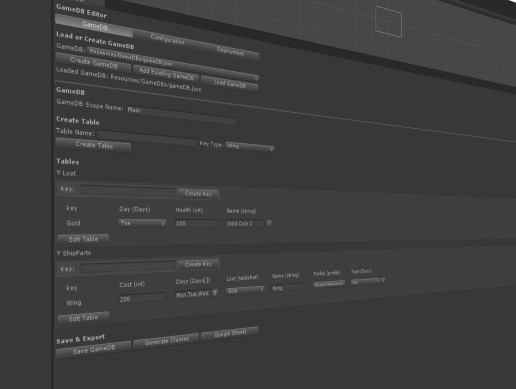Click the ShipParts Key input field

coord(128,267)
